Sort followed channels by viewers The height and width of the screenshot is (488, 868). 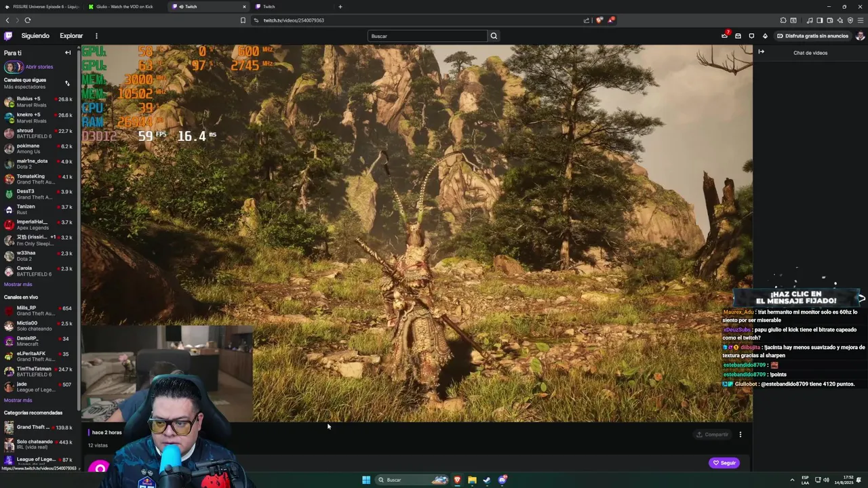[x=67, y=83]
